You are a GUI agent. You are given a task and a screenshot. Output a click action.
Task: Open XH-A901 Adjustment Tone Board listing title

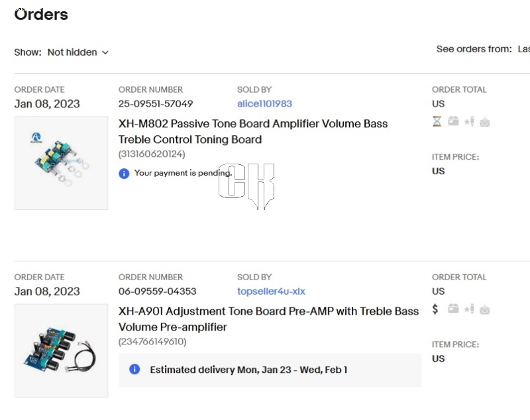pos(268,319)
